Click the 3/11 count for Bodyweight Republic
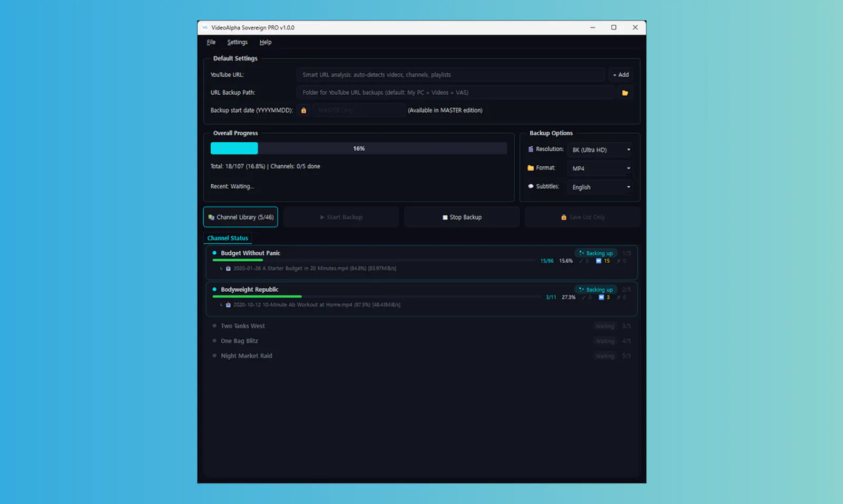 pyautogui.click(x=551, y=298)
